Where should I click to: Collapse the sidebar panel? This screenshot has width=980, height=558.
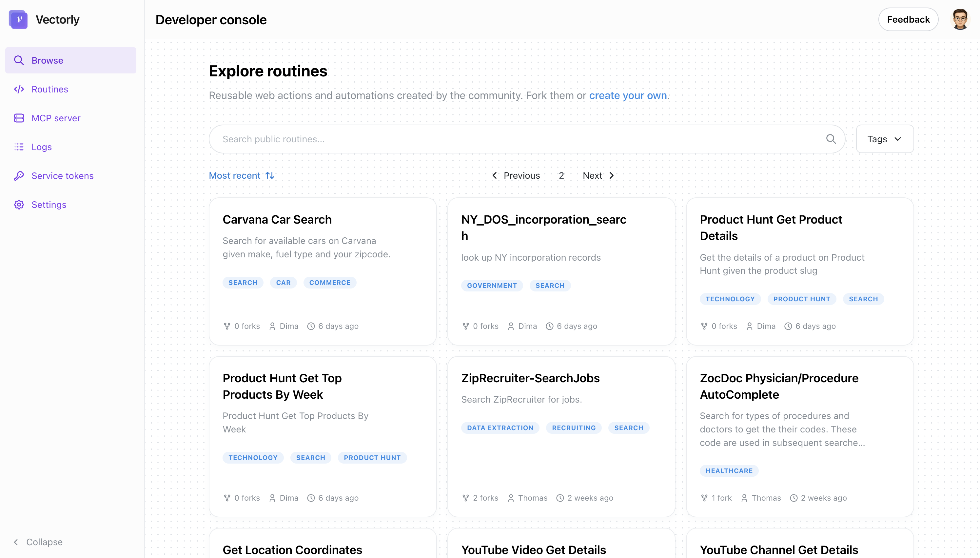click(38, 542)
